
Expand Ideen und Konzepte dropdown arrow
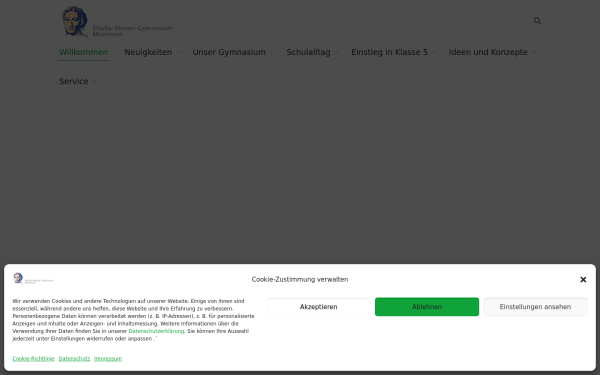tap(534, 52)
